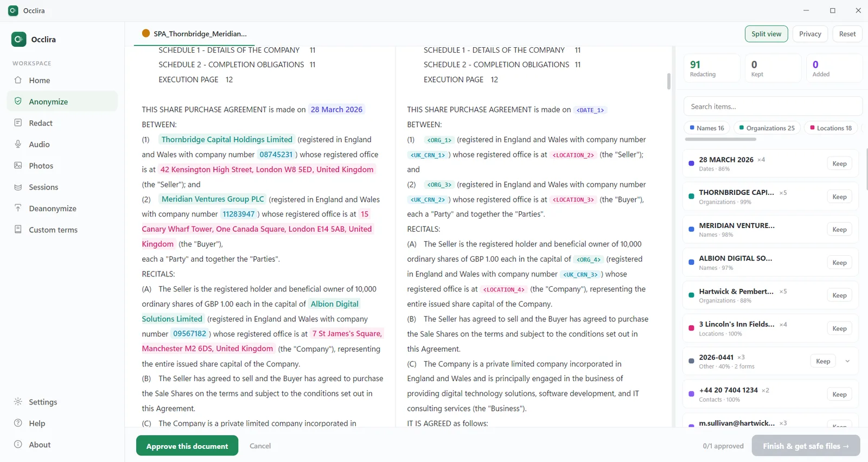Click the <ORG_1> placeholder tag

439,140
